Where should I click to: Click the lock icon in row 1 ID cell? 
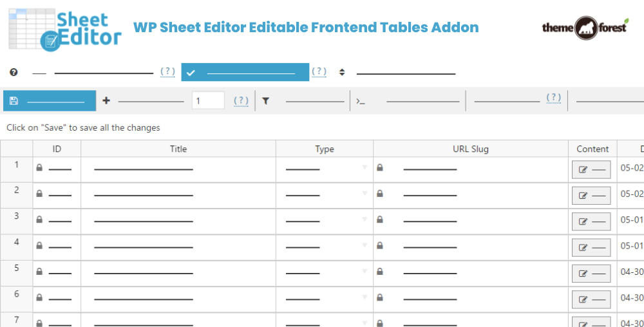(39, 167)
